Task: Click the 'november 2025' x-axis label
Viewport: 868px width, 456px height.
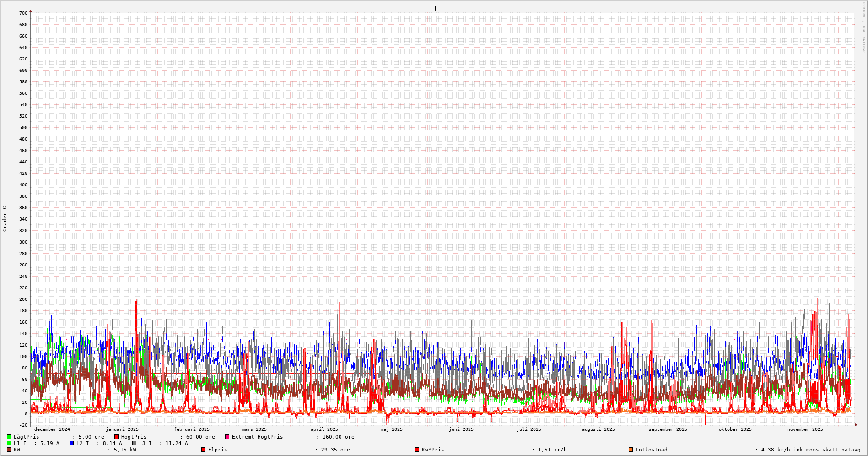Action: coord(805,429)
